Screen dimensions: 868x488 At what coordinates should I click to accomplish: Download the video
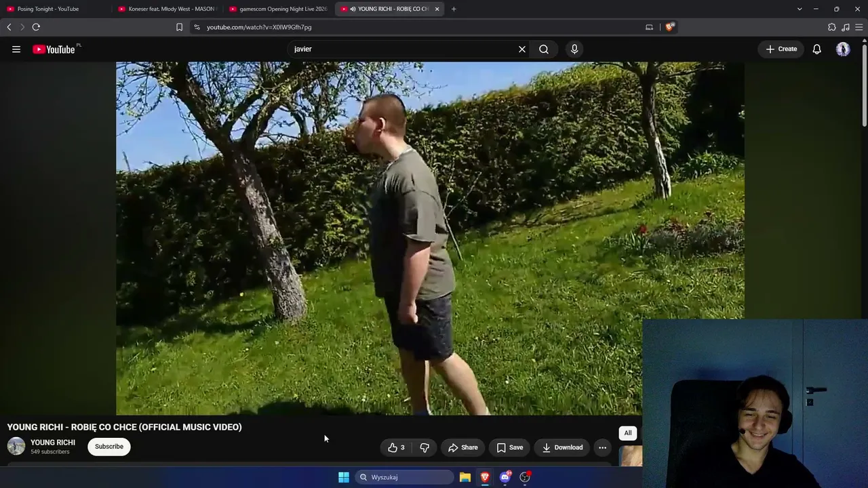562,447
